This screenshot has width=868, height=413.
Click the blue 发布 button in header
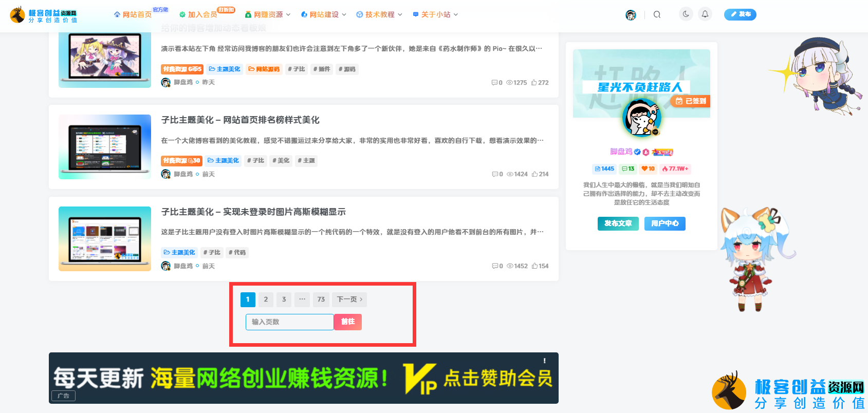coord(740,14)
